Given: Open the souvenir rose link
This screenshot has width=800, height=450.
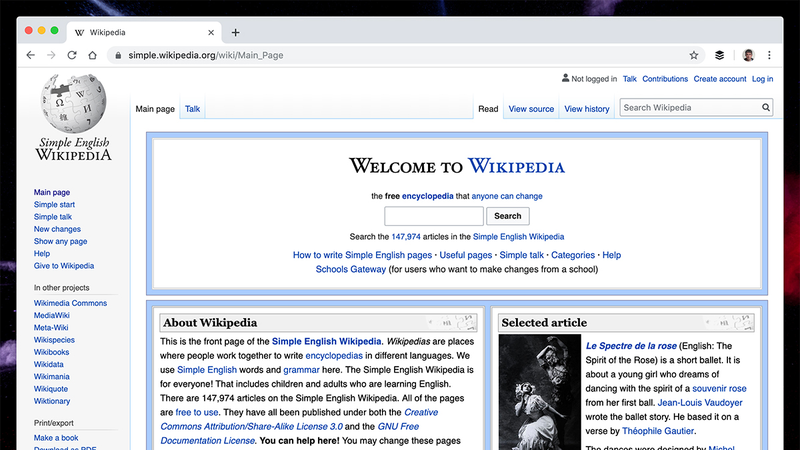Looking at the screenshot, I should point(719,388).
